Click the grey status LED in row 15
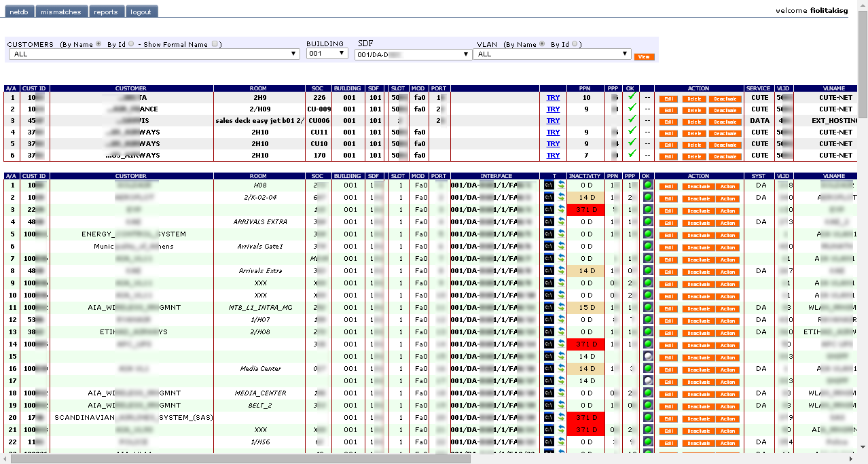Screen dimensions: 868x464 click(647, 357)
